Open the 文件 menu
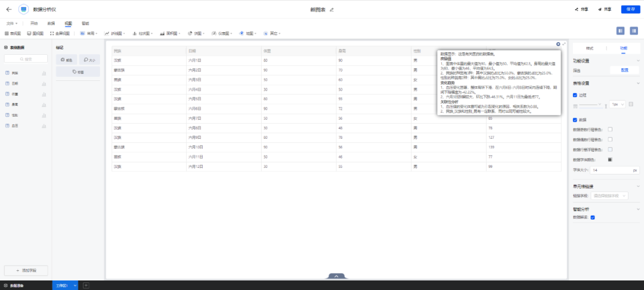The height and width of the screenshot is (290, 644). click(x=11, y=24)
